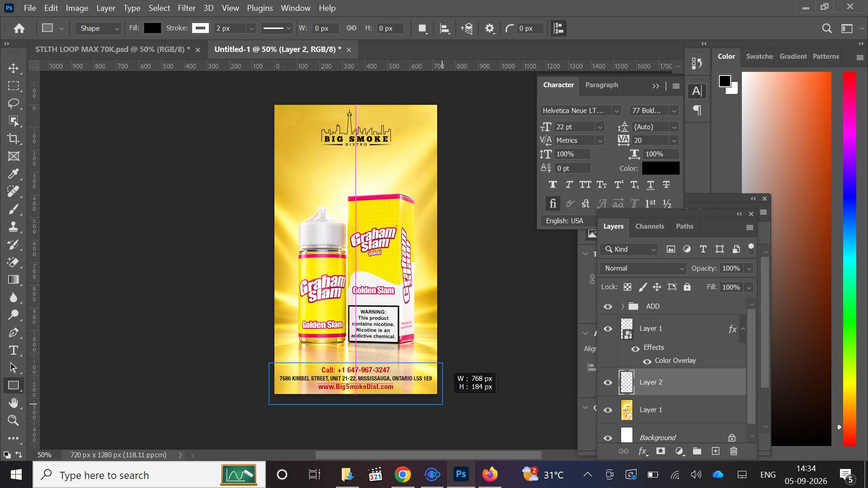Click the delete layer trash icon
Viewport: 868px width, 488px height.
pyautogui.click(x=734, y=451)
